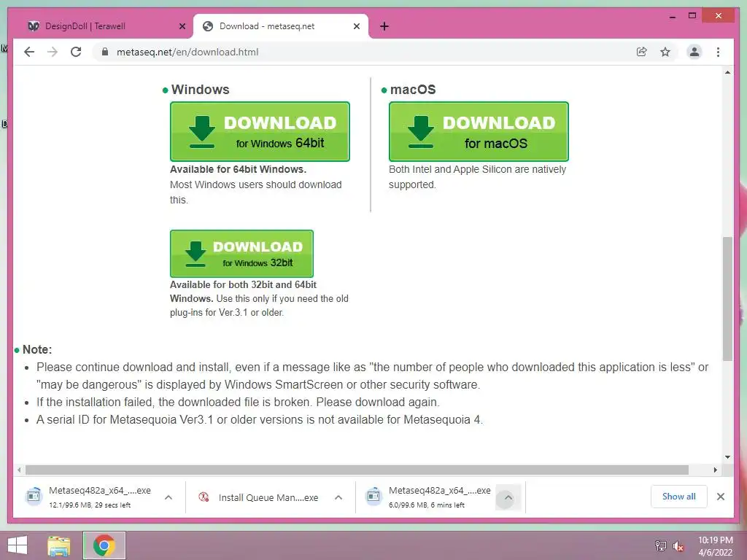Go back to the previous page
747x560 pixels.
point(29,52)
